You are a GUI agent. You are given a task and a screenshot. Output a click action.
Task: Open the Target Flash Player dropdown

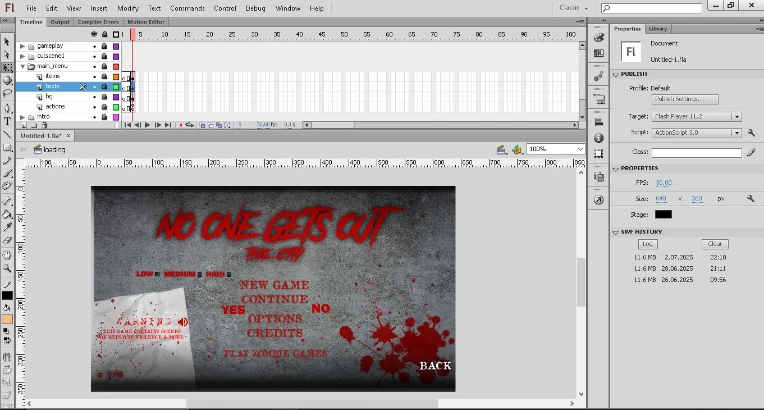coord(697,117)
